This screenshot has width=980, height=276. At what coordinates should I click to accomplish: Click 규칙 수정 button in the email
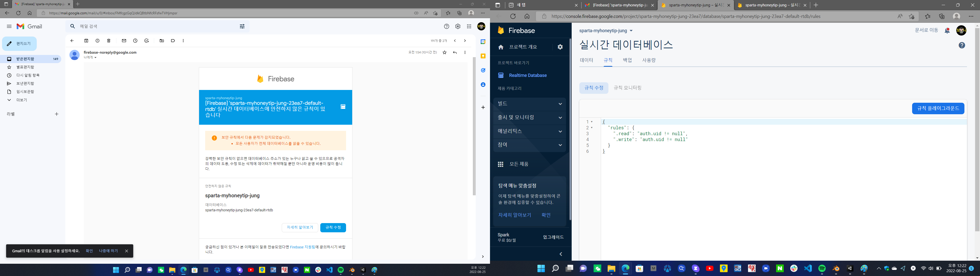click(333, 228)
